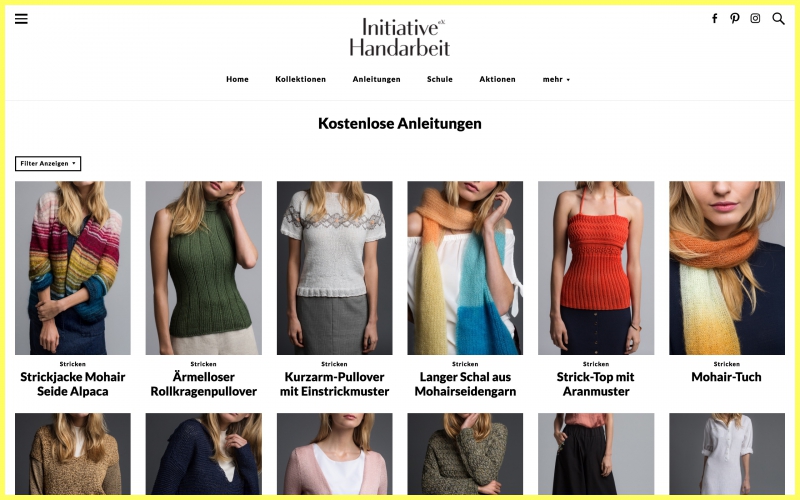Open the Langer Schal aus Mohairseidengarn photo

pos(465,268)
